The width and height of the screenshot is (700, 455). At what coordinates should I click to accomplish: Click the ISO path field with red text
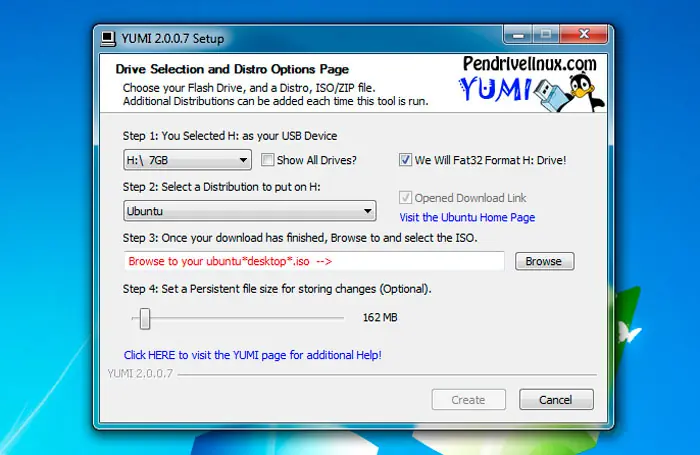point(314,261)
